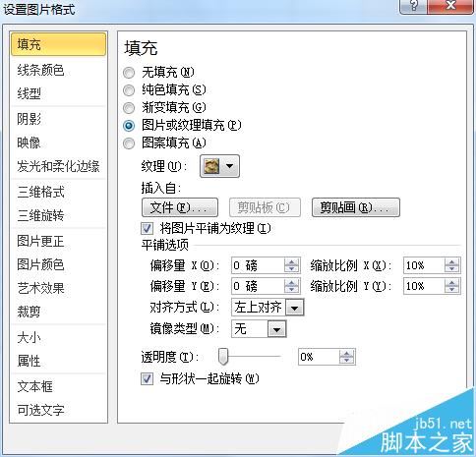Increase 透明度 with up arrow

(x=347, y=353)
